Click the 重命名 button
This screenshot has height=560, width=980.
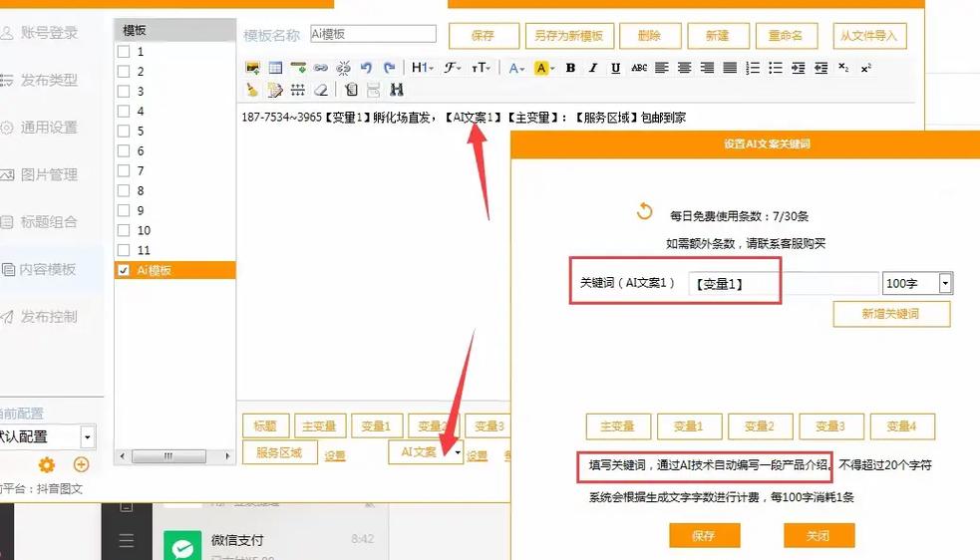787,36
